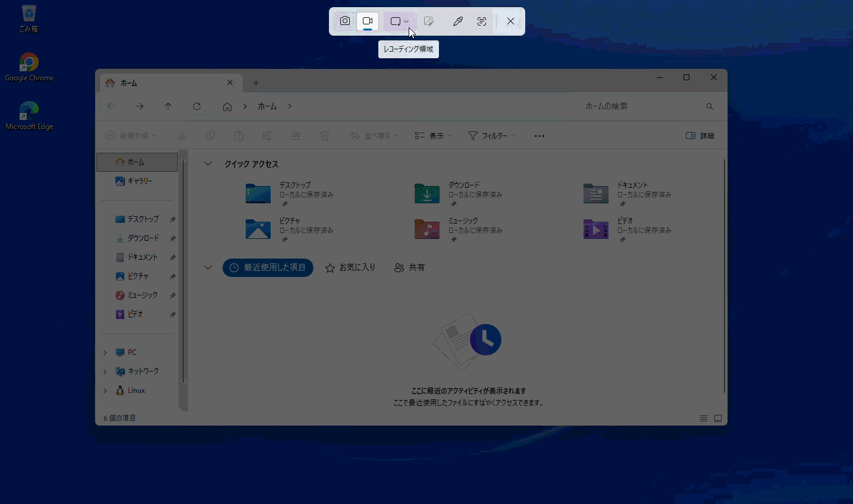The height and width of the screenshot is (504, 853).
Task: Activate the text extractor scan icon
Action: click(x=482, y=21)
